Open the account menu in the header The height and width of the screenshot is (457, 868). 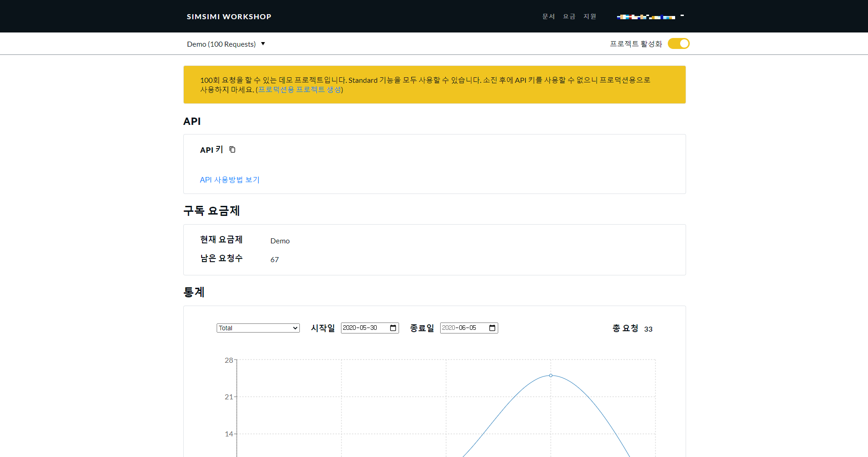click(x=650, y=16)
